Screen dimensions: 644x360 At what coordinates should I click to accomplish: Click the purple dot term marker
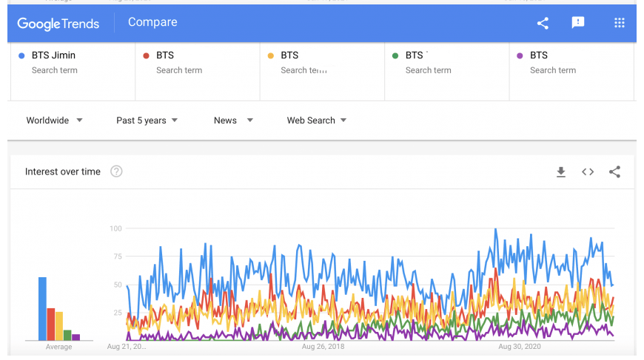[x=520, y=55]
